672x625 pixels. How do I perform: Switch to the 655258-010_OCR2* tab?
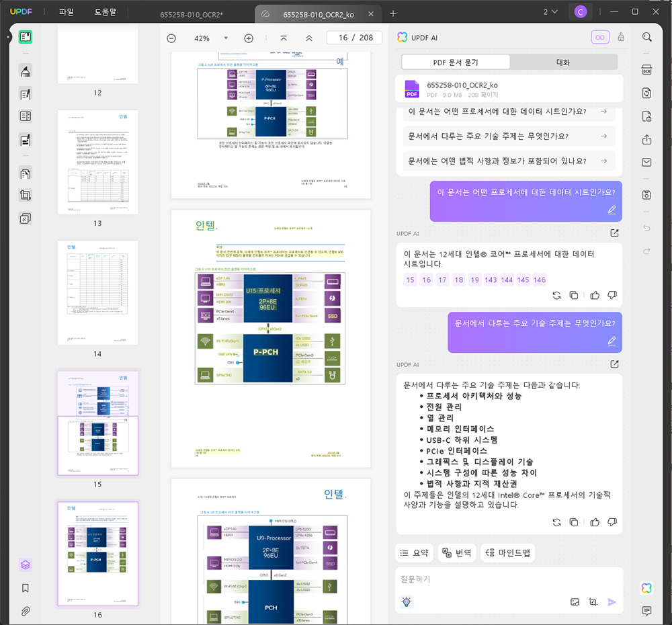(x=191, y=15)
